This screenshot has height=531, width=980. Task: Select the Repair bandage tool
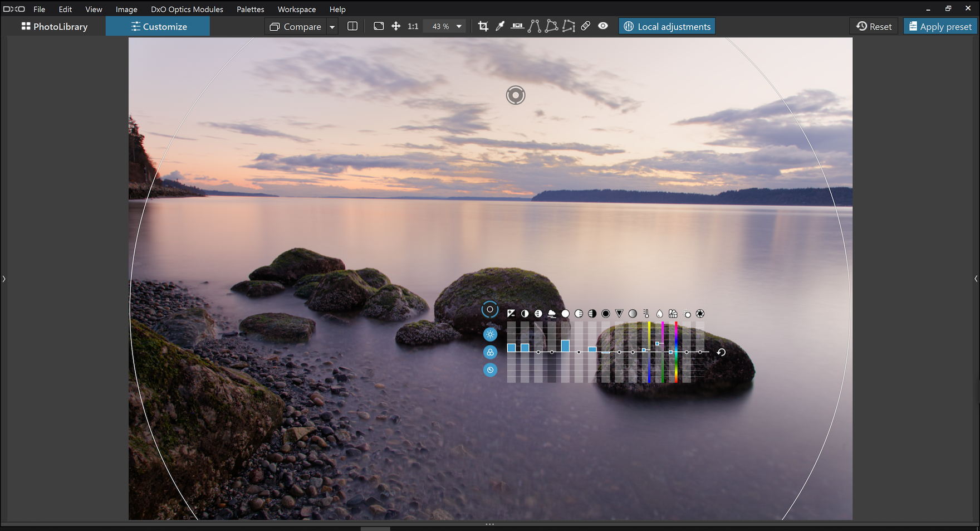point(585,26)
